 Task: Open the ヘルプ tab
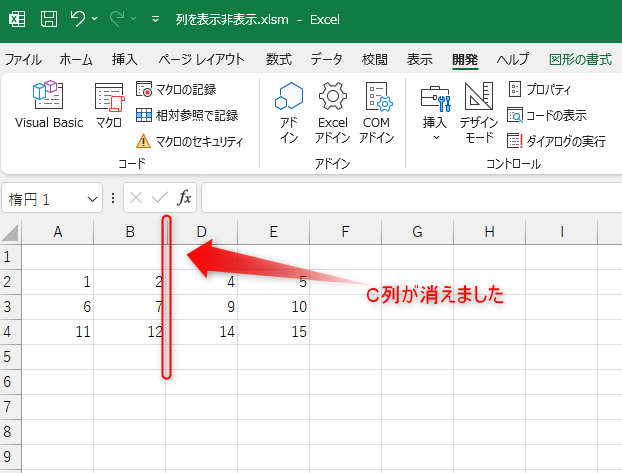pyautogui.click(x=513, y=60)
